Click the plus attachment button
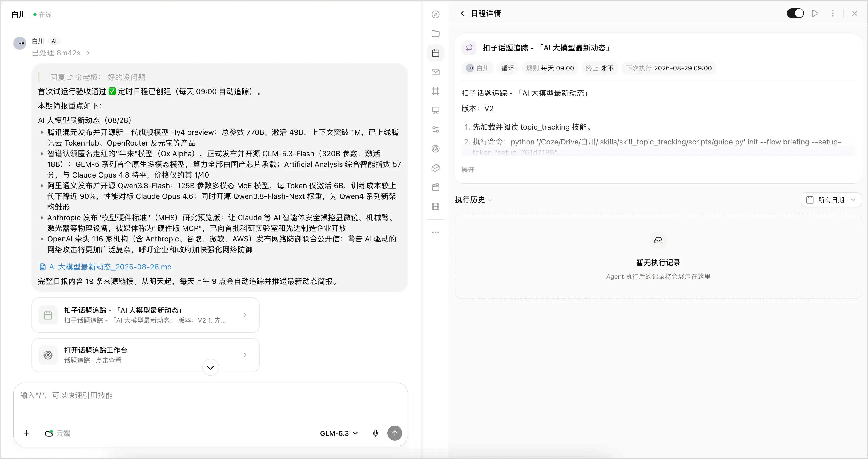Viewport: 868px width, 459px height. coord(26,433)
